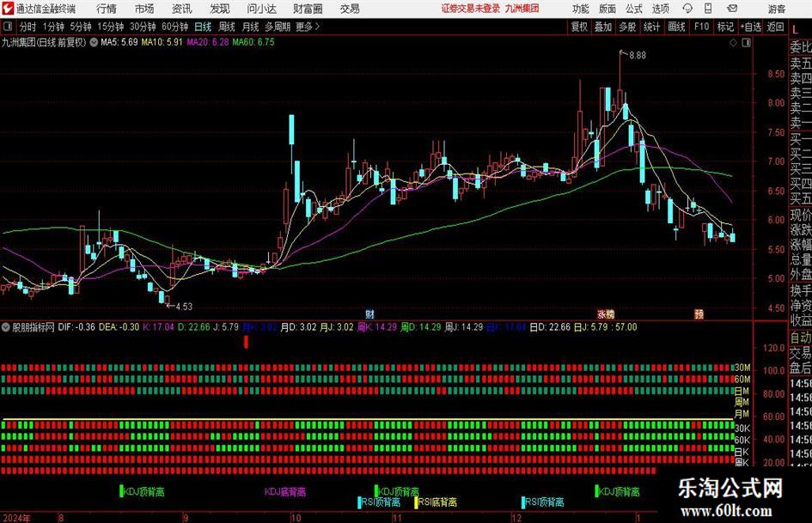
Task: Click the 九洲集团(日线 前复权) chart title
Action: pyautogui.click(x=44, y=42)
